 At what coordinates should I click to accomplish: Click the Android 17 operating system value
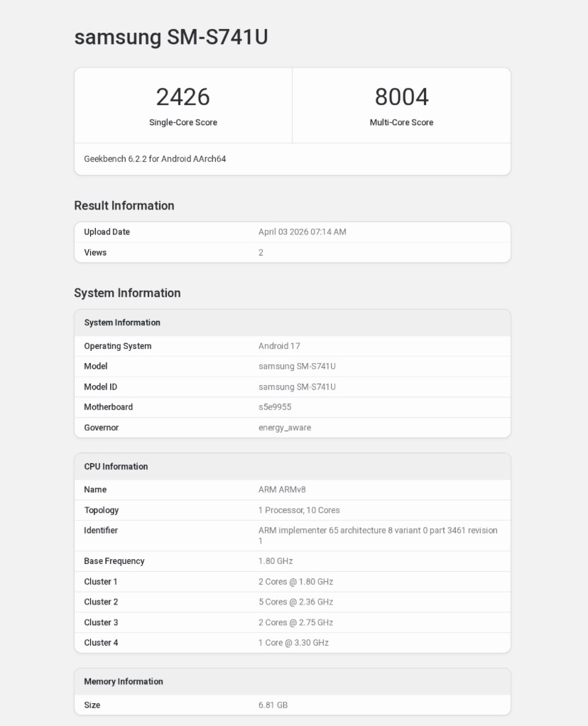coord(279,347)
